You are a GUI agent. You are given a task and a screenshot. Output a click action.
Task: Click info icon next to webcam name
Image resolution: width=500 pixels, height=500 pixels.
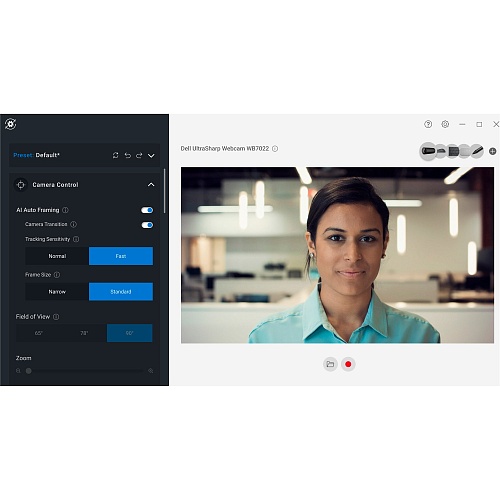[275, 149]
